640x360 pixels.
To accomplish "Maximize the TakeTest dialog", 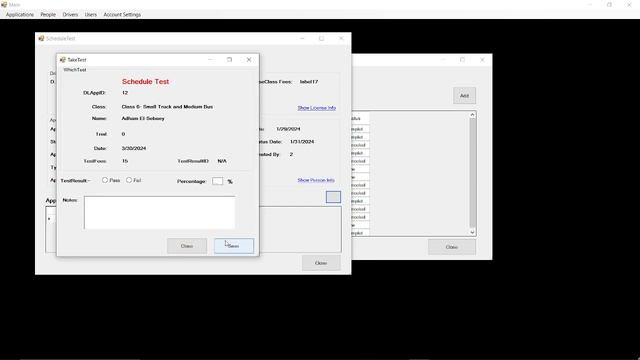I will point(229,60).
